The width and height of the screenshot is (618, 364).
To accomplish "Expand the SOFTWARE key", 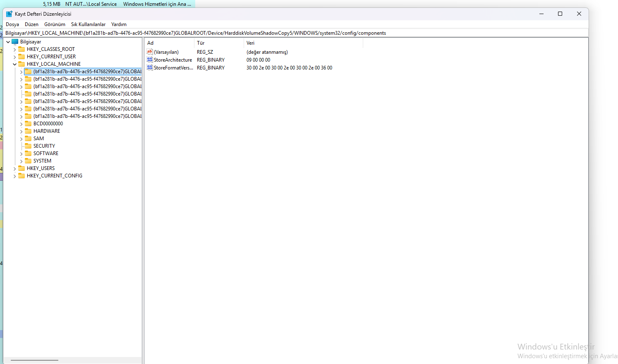I will 22,153.
